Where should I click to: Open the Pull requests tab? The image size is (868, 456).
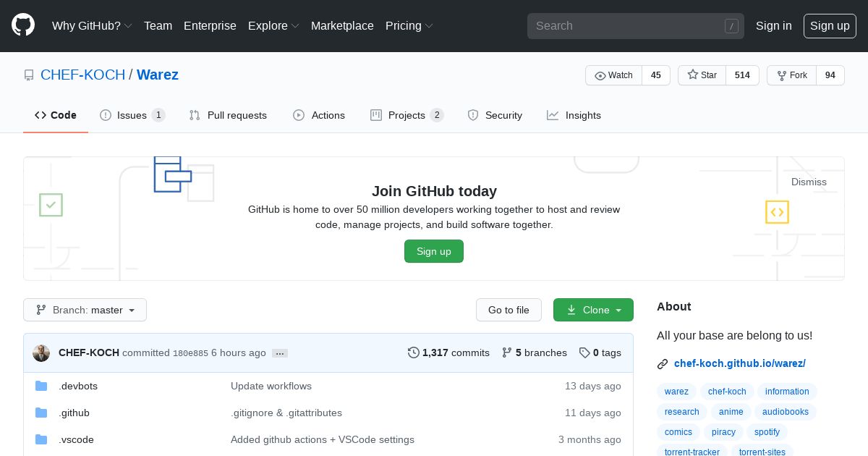(x=228, y=115)
